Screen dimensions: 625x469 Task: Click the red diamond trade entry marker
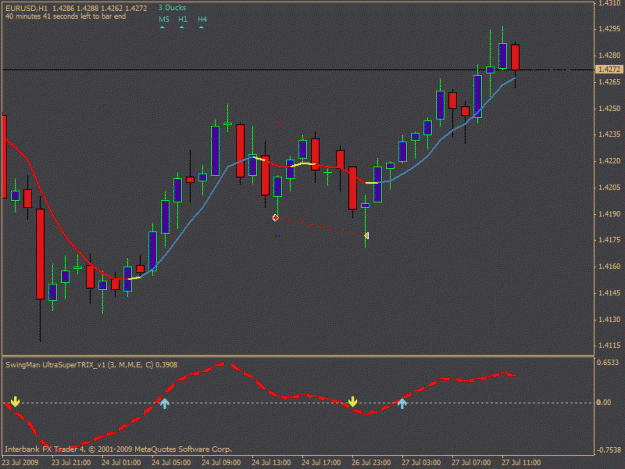click(x=275, y=218)
